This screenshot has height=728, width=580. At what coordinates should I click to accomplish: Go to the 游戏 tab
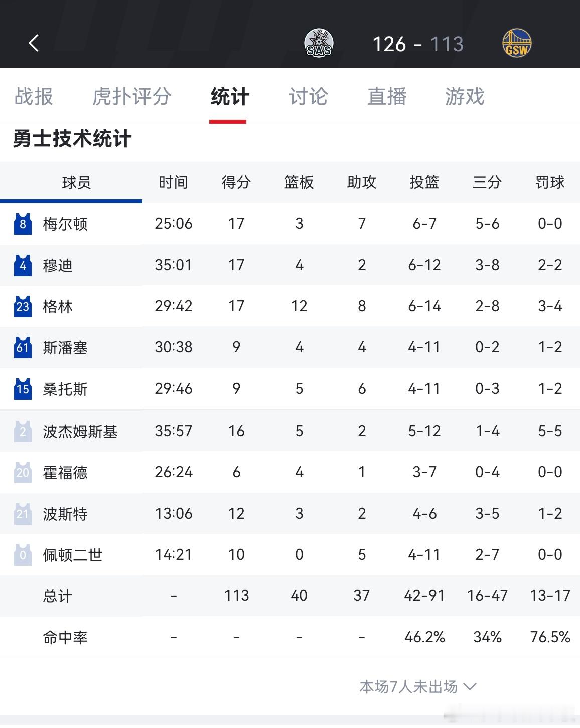tap(465, 96)
